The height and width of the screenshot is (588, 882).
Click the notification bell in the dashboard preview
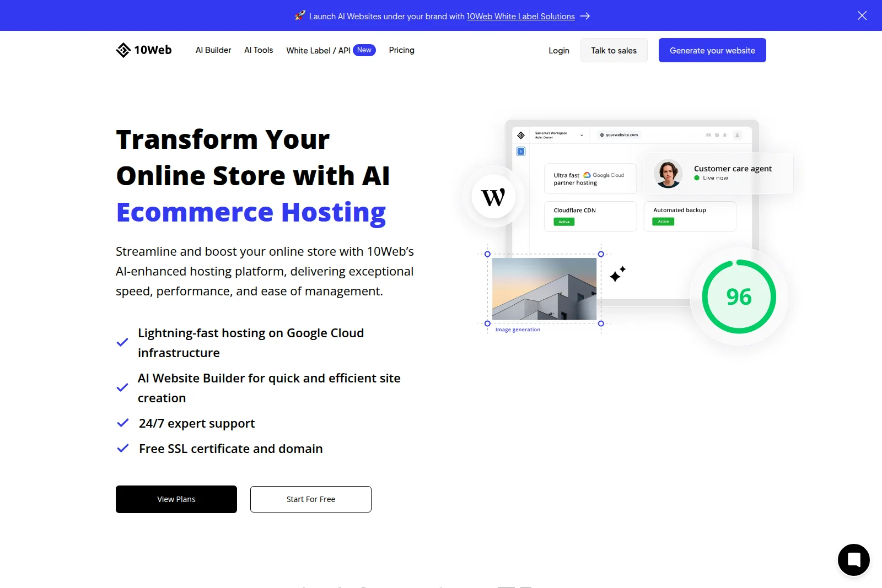(x=724, y=135)
